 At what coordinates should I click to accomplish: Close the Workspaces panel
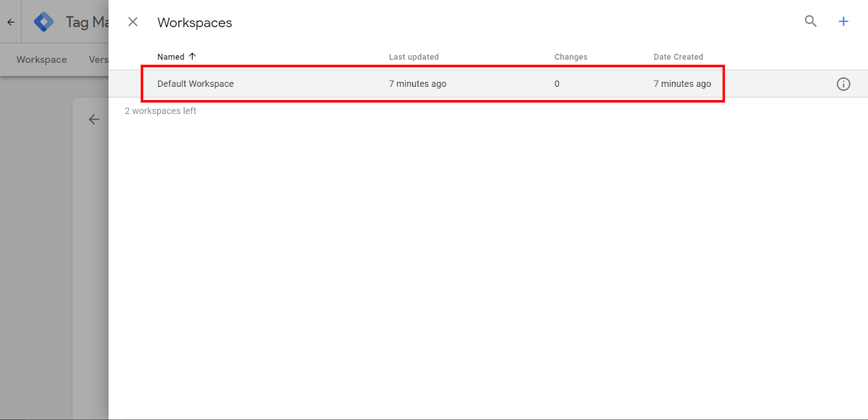click(x=133, y=22)
